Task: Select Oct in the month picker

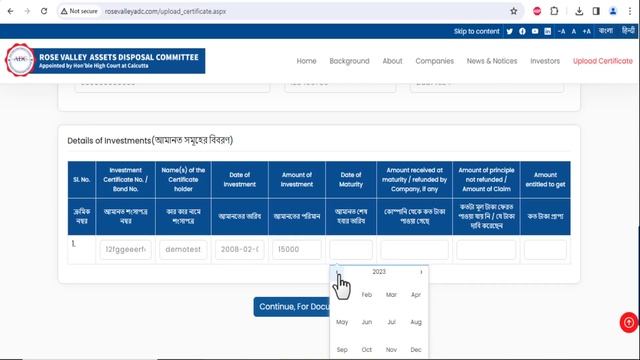Action: click(367, 349)
